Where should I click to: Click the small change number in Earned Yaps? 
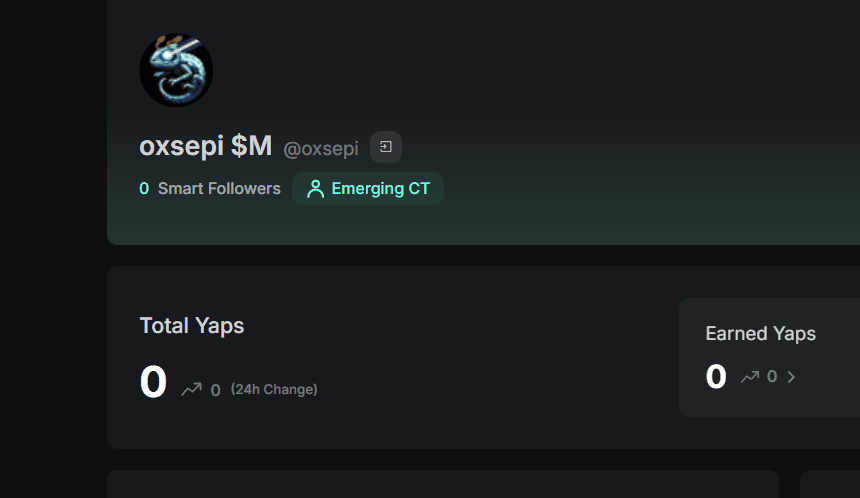[771, 377]
